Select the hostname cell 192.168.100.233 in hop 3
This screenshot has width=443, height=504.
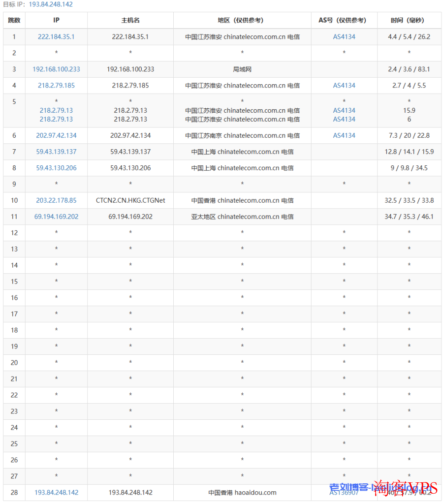[130, 69]
